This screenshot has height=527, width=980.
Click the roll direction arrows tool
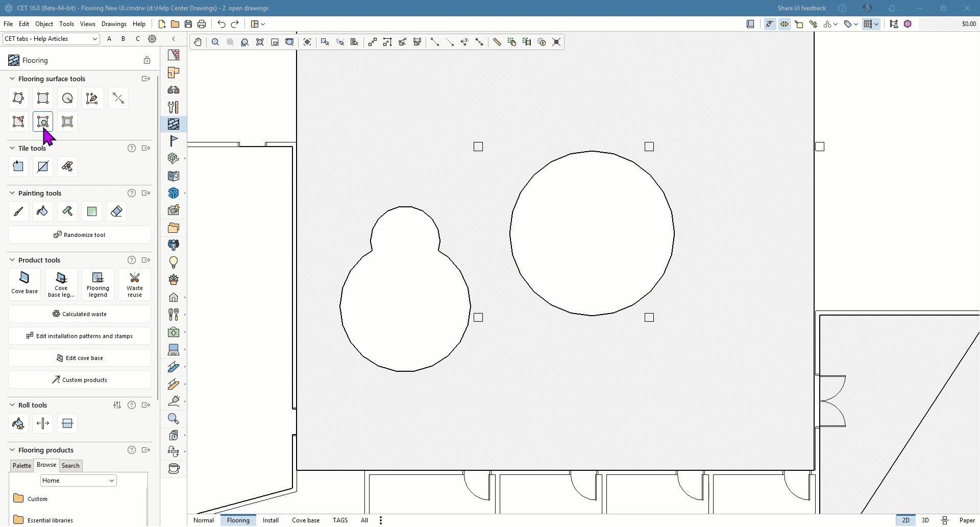click(43, 423)
